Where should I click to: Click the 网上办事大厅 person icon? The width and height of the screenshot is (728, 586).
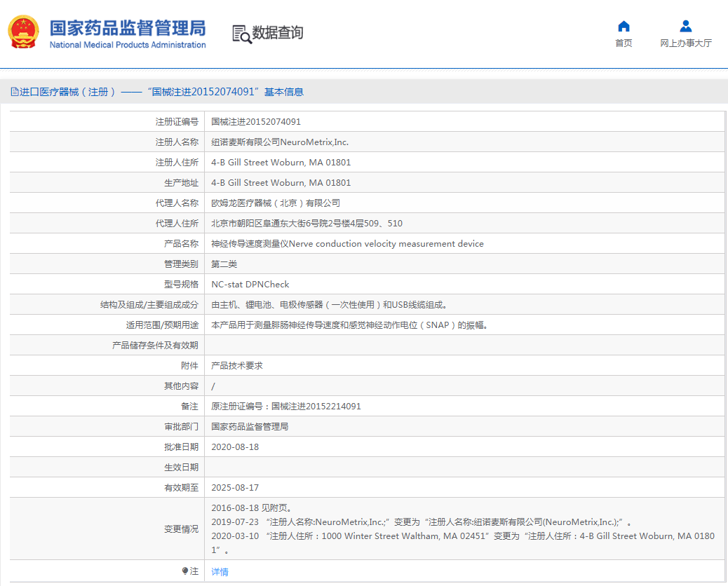click(x=685, y=27)
